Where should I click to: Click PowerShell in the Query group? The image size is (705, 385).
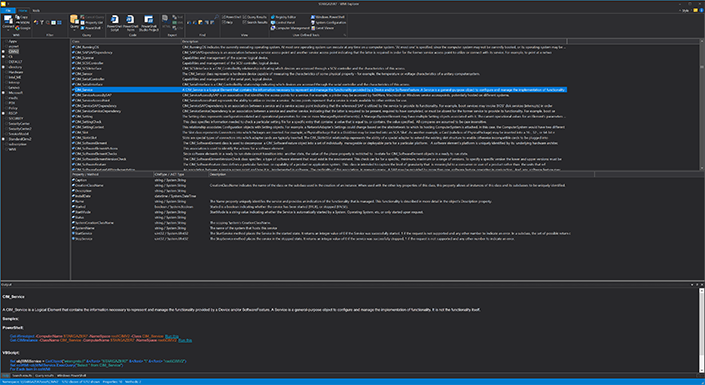(x=91, y=28)
